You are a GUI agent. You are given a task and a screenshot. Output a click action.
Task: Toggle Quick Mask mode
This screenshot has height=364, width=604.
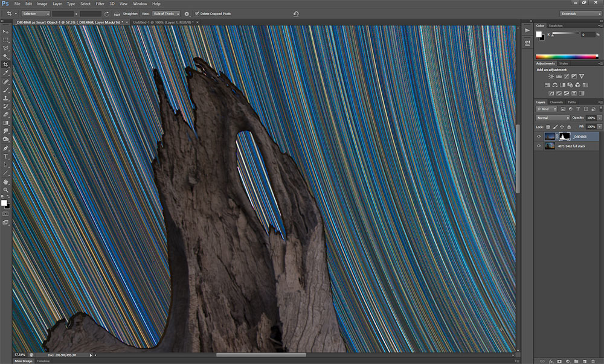(5, 214)
